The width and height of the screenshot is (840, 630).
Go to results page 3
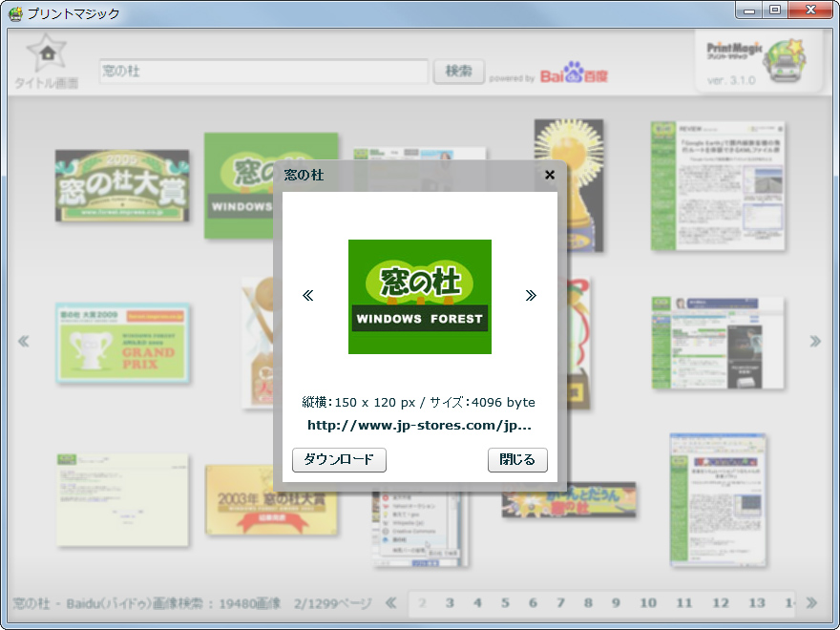coord(450,603)
